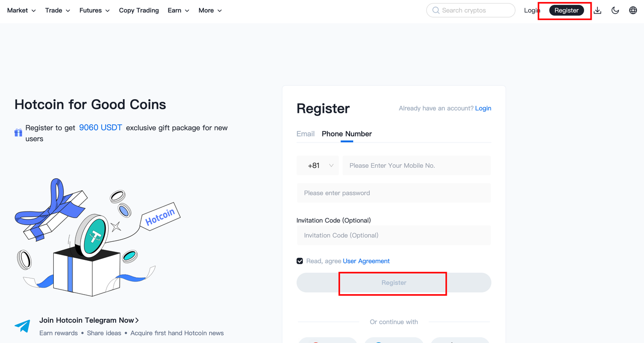Open Copy Trading page
This screenshot has height=343, width=644.
point(139,10)
